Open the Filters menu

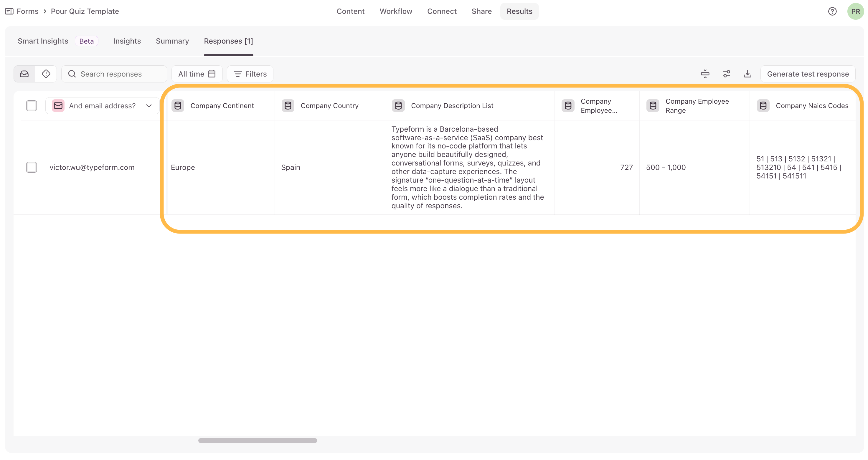250,74
